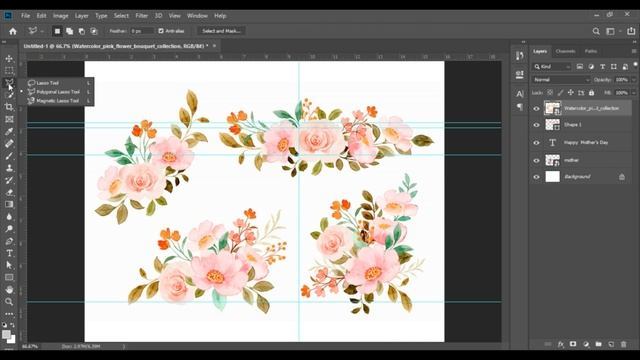Image resolution: width=640 pixels, height=360 pixels.
Task: Switch to the Paths tab
Action: pyautogui.click(x=591, y=51)
